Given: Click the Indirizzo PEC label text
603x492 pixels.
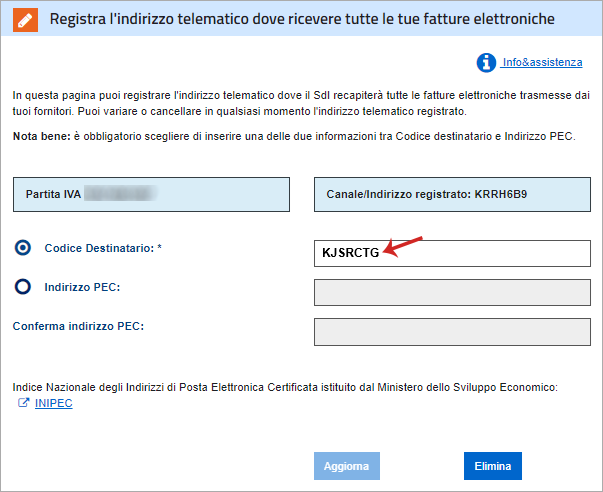Looking at the screenshot, I should click(82, 287).
